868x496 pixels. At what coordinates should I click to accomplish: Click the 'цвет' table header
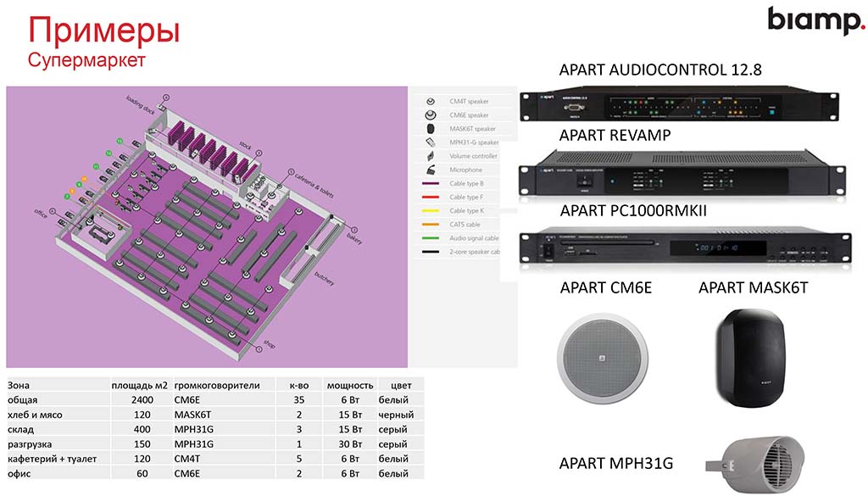click(401, 385)
